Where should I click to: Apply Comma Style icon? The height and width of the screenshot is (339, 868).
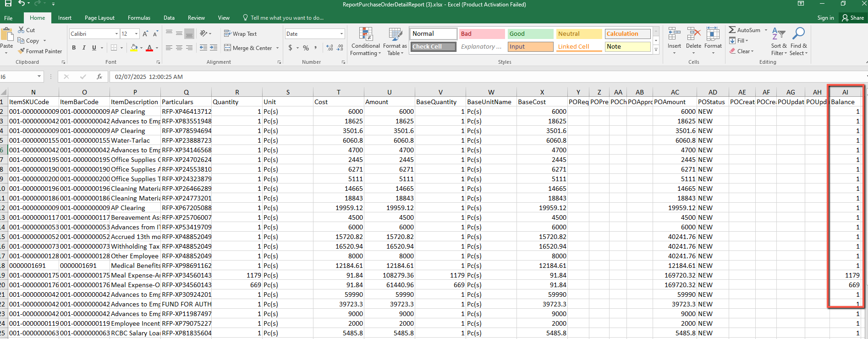point(316,48)
